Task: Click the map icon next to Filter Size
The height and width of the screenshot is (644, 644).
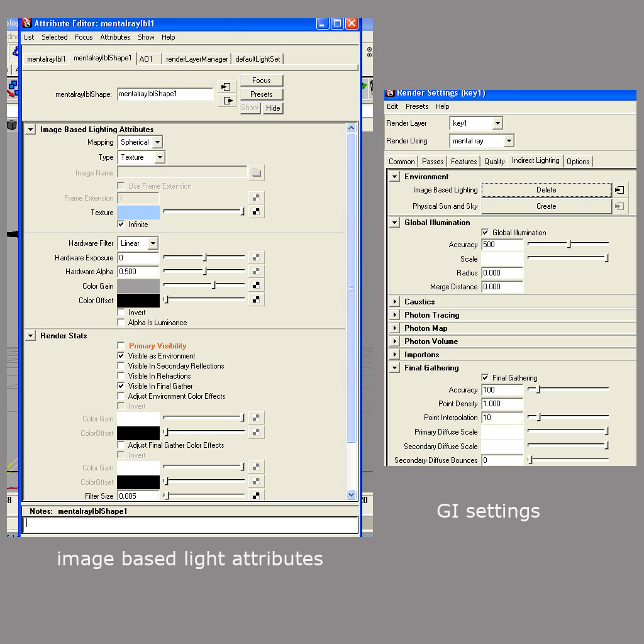Action: tap(257, 496)
